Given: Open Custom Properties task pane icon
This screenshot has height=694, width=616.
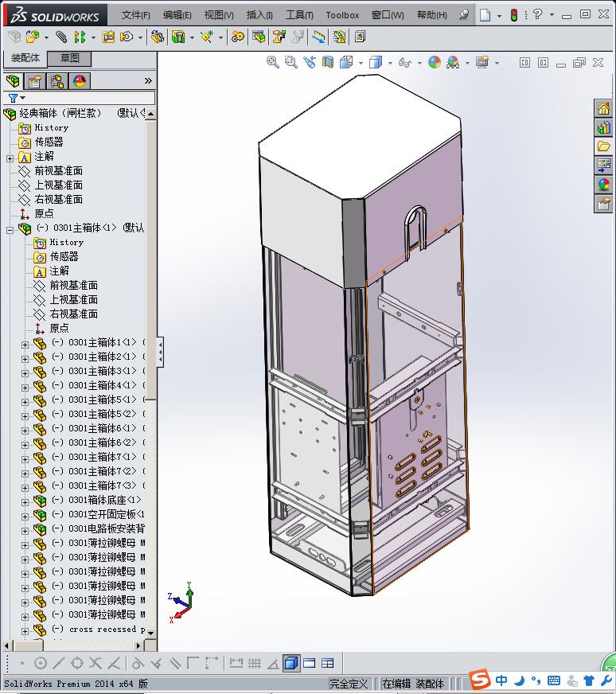Looking at the screenshot, I should [x=603, y=204].
